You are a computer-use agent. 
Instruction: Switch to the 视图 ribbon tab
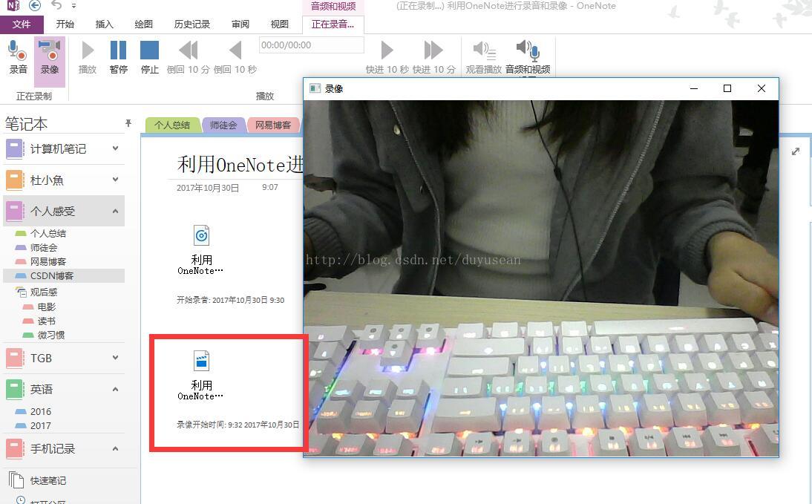tap(280, 24)
